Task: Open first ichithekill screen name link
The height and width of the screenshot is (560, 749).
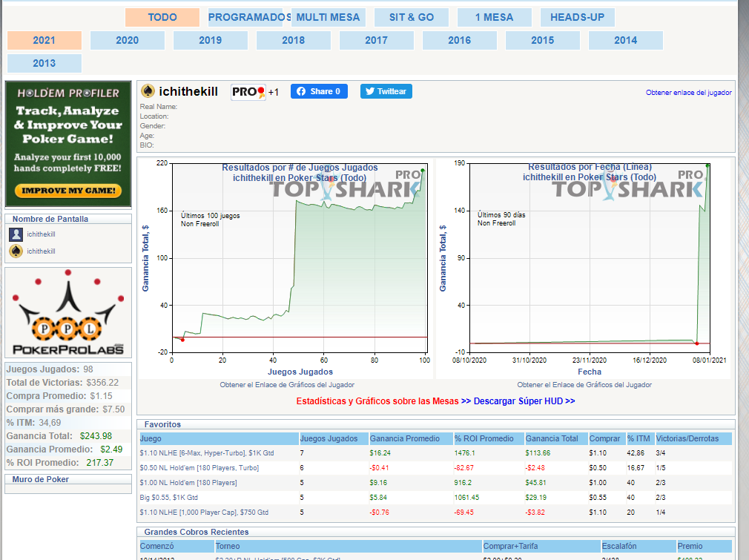Action: pyautogui.click(x=41, y=234)
